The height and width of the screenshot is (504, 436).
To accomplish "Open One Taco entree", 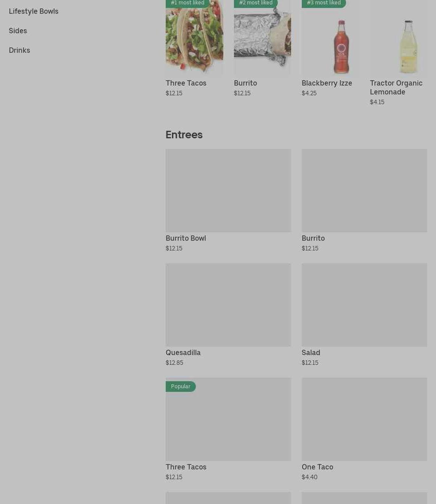I will (x=364, y=429).
